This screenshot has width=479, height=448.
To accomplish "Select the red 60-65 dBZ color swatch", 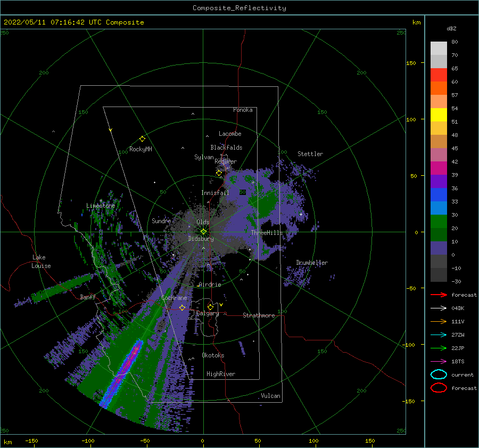I will tap(439, 75).
